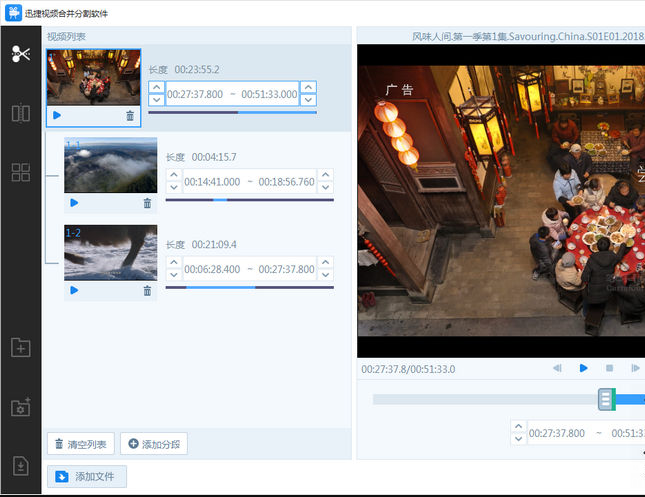Click the 长度 00:21:09.4 duration text
The image size is (645, 497).
click(x=202, y=245)
